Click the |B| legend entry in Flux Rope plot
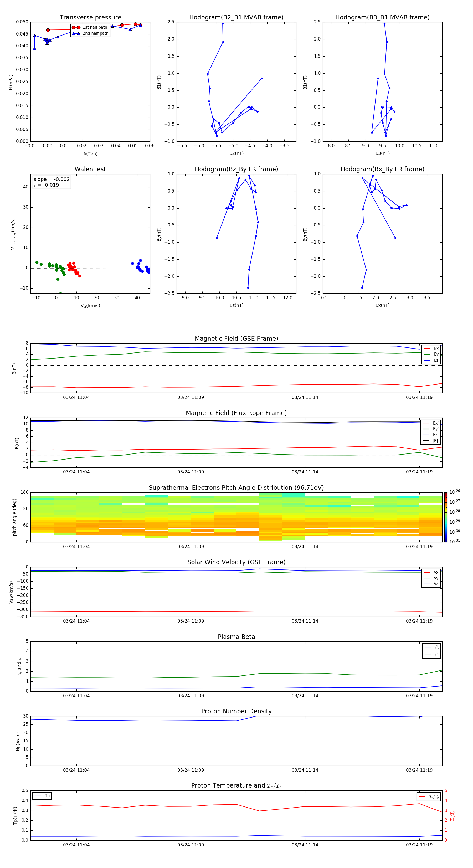Viewport: 473px width, 868px height. (x=431, y=441)
